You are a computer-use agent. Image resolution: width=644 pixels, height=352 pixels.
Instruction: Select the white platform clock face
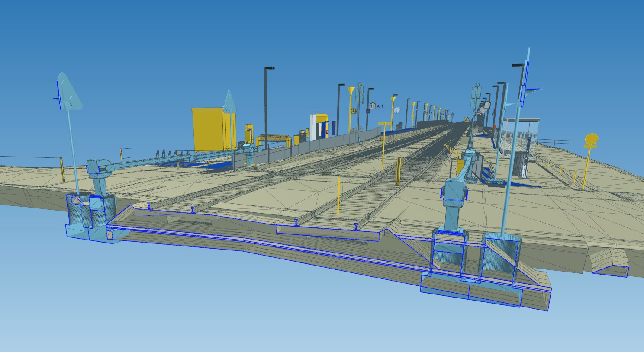tap(397, 110)
